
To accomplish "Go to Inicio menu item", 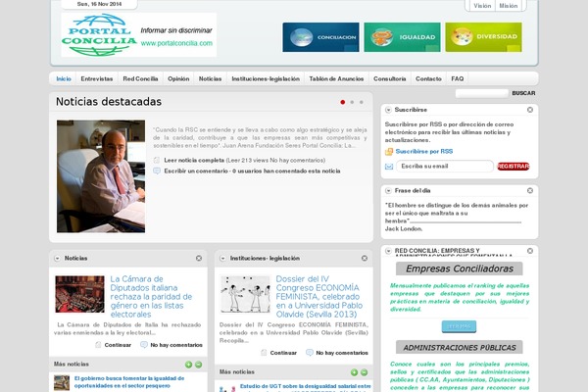I will pyautogui.click(x=64, y=78).
